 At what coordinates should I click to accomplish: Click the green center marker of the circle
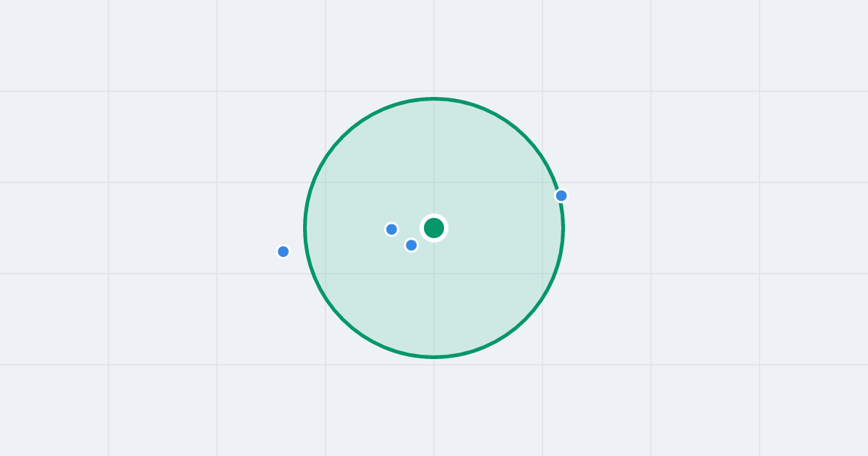click(x=434, y=228)
